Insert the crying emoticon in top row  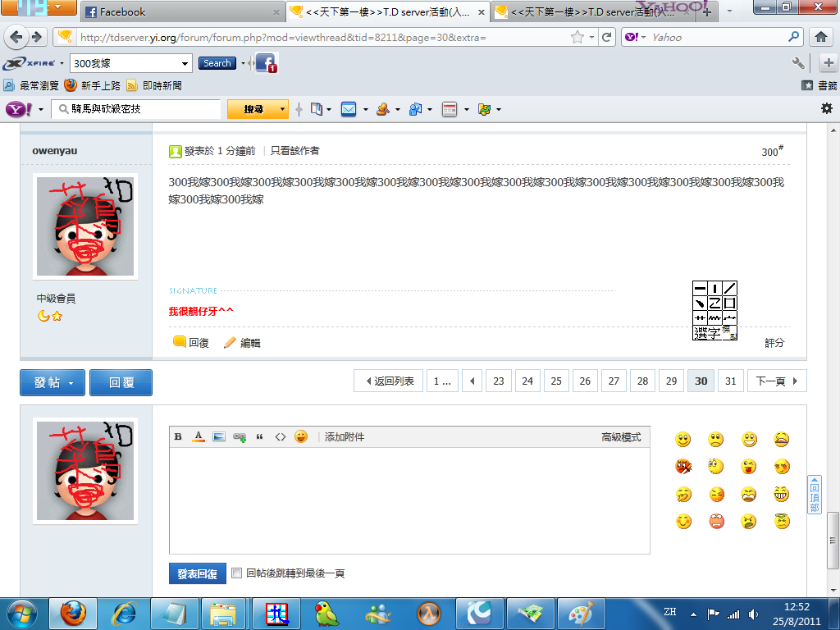[782, 440]
